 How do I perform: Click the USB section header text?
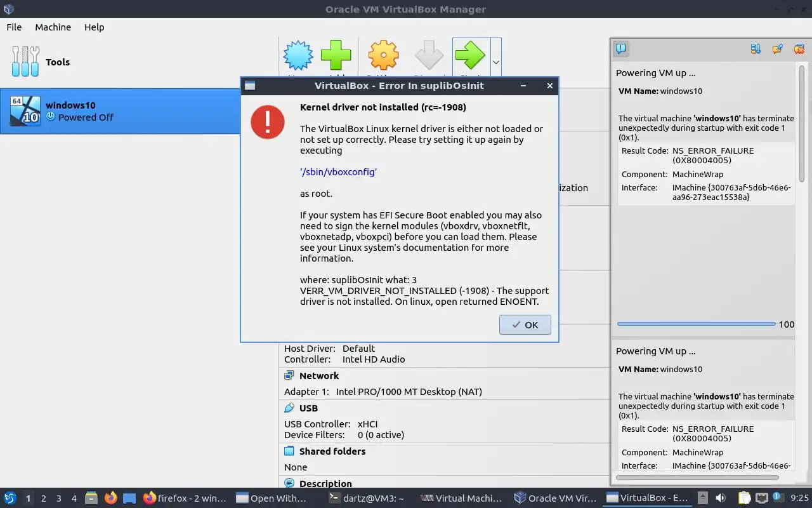click(x=309, y=408)
